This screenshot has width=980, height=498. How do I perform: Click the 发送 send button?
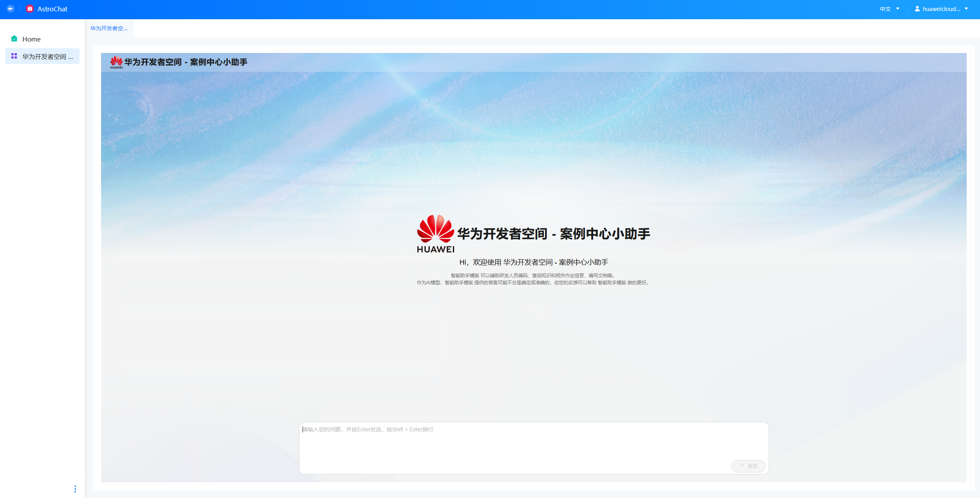(x=748, y=466)
